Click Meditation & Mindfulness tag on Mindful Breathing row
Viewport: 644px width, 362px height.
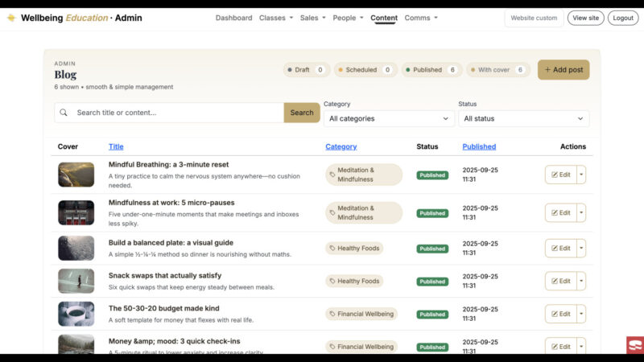coord(364,175)
